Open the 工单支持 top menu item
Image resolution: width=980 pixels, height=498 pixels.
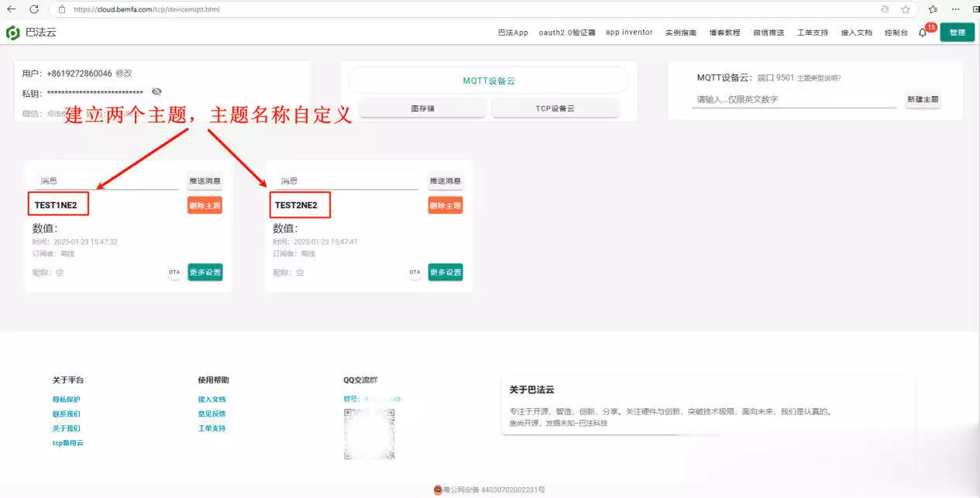(813, 33)
